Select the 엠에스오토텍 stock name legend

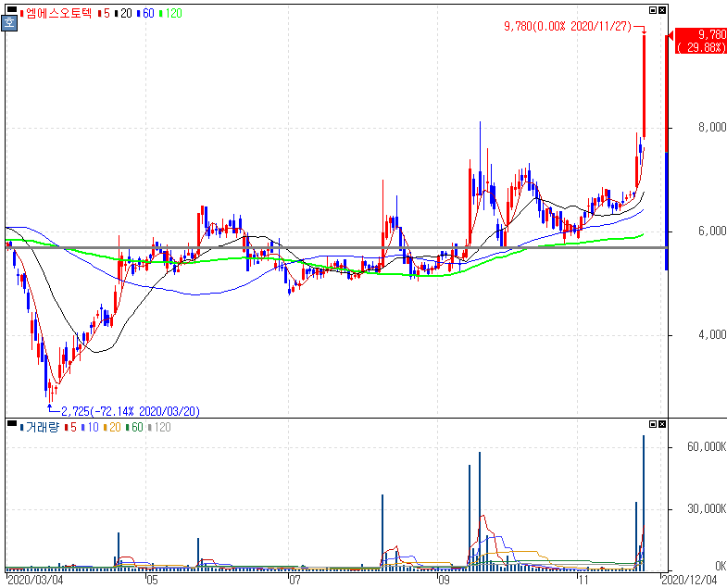coord(56,13)
